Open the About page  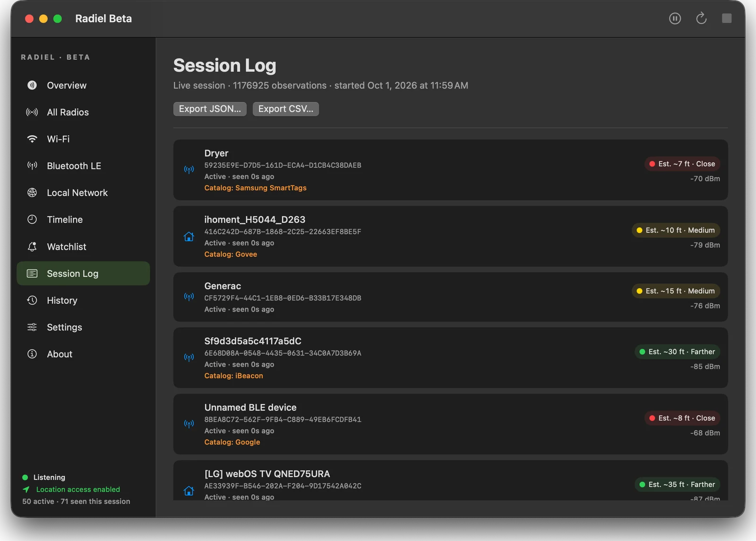pyautogui.click(x=83, y=354)
